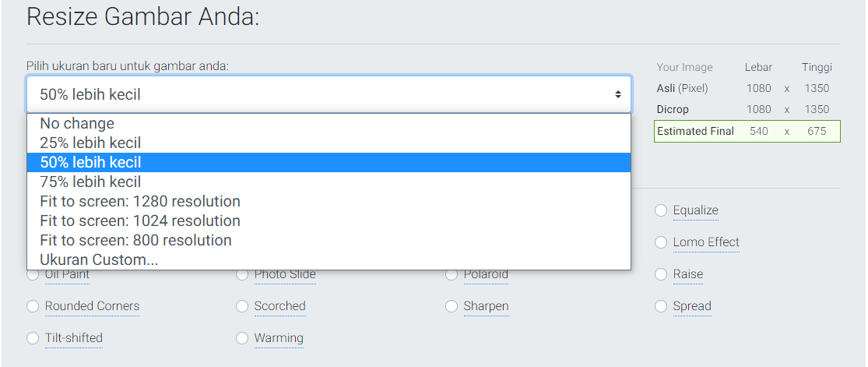Open the resize size dropdown arrow

618,95
